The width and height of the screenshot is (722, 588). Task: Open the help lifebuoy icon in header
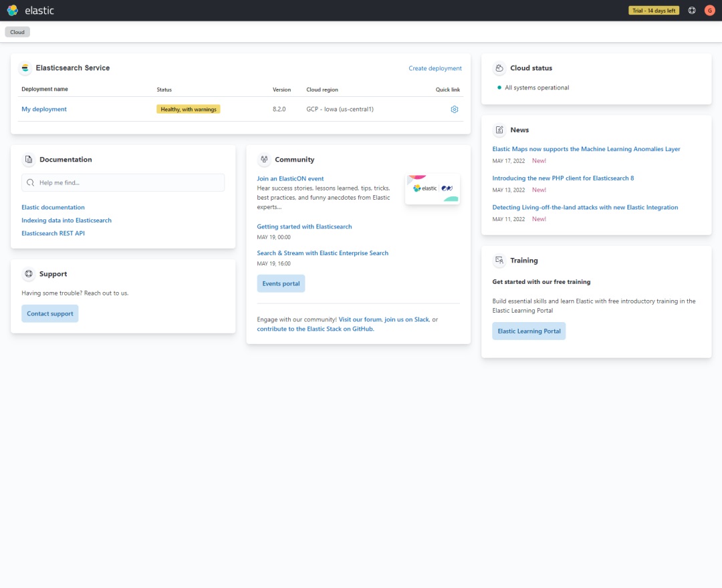[x=692, y=11]
